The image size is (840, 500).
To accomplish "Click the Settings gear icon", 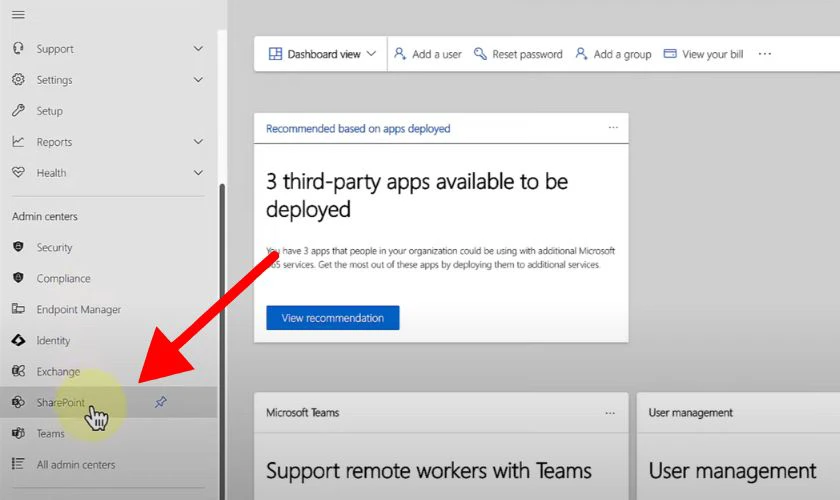I will [18, 79].
